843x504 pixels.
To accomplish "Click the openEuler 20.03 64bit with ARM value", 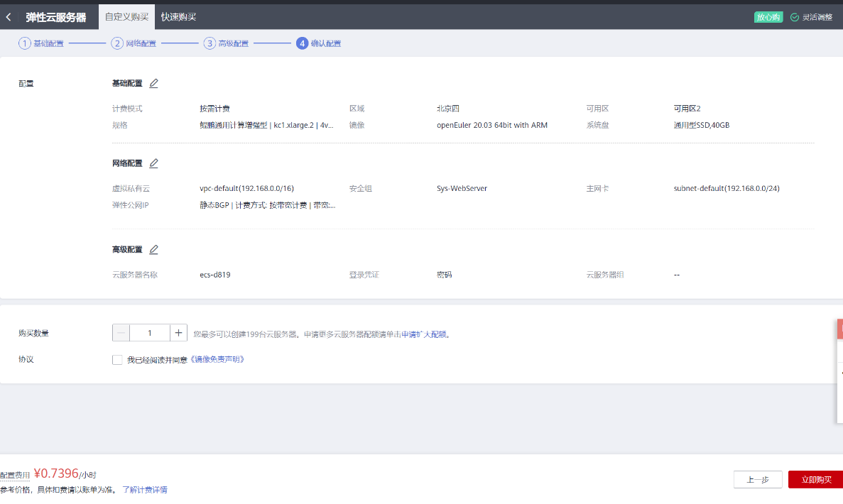I will click(492, 125).
